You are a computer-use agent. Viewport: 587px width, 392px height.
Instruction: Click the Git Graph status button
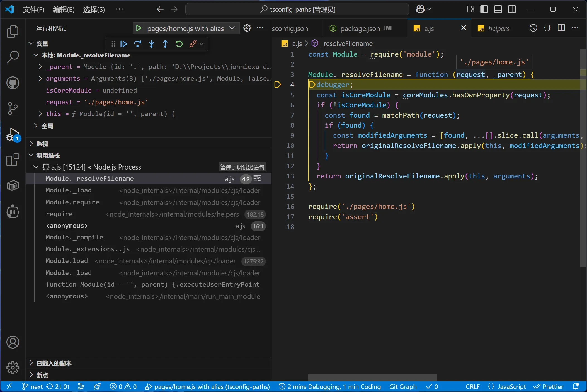[x=403, y=387]
